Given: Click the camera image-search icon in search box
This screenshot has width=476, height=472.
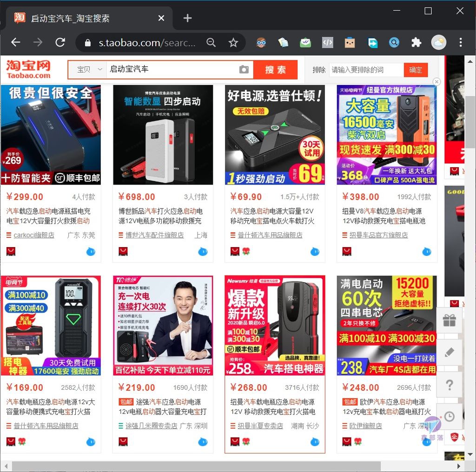Looking at the screenshot, I should pyautogui.click(x=244, y=70).
